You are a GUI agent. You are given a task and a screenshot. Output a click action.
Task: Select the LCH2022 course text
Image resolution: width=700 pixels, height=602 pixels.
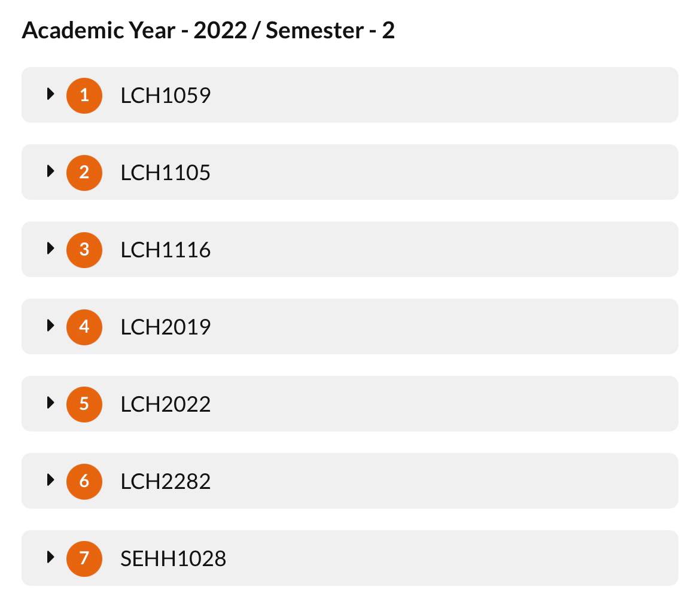pos(166,405)
